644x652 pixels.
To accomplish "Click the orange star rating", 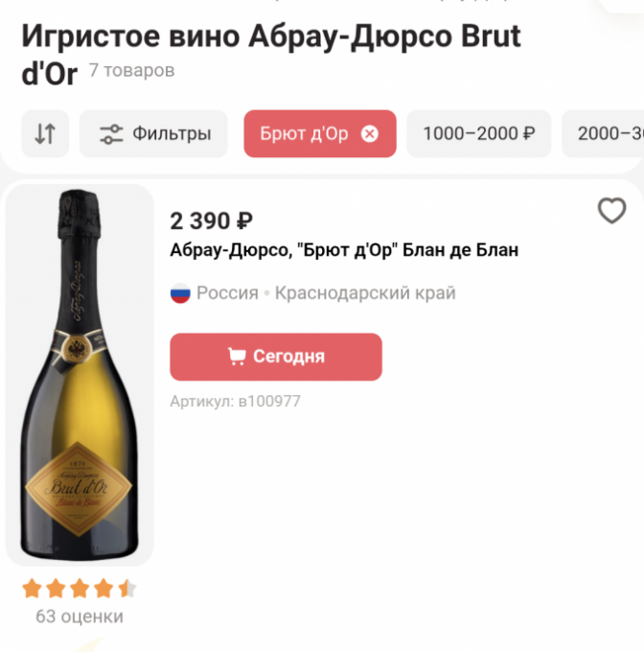I will 80,588.
